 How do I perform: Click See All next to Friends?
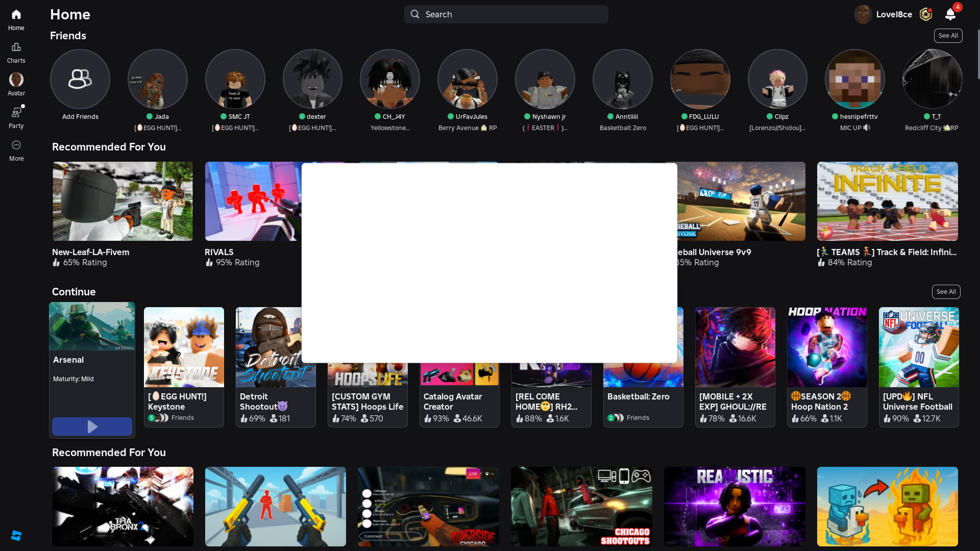point(948,36)
